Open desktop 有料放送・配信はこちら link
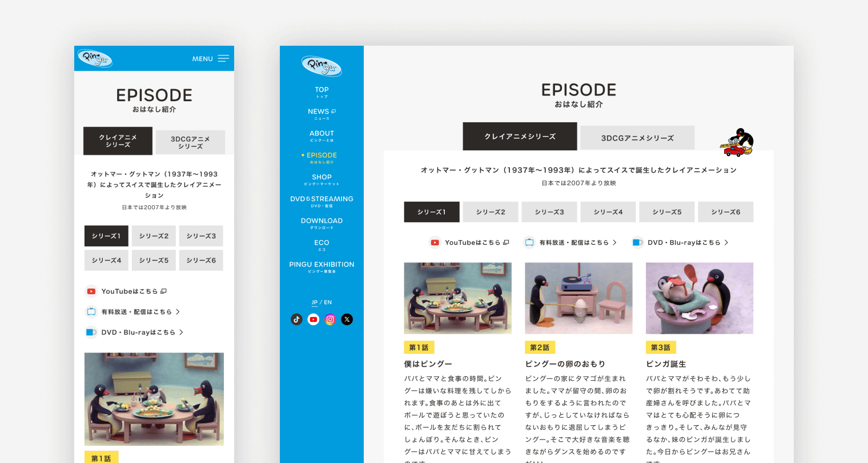The image size is (868, 463). [x=570, y=242]
